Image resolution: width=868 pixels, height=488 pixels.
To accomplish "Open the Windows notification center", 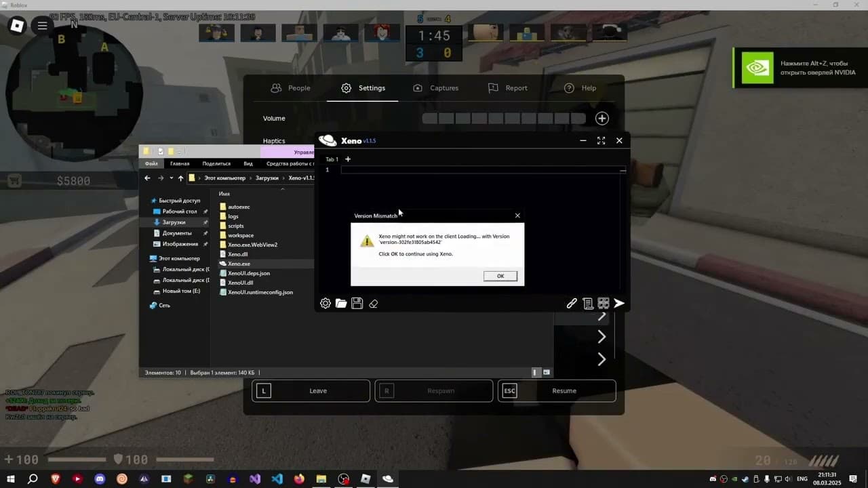I will tap(854, 479).
